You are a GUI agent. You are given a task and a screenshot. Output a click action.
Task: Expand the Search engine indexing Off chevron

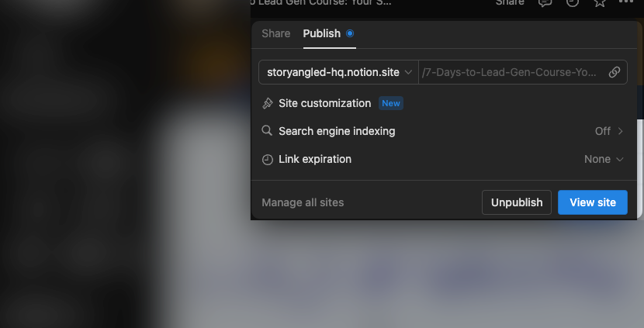[621, 131]
